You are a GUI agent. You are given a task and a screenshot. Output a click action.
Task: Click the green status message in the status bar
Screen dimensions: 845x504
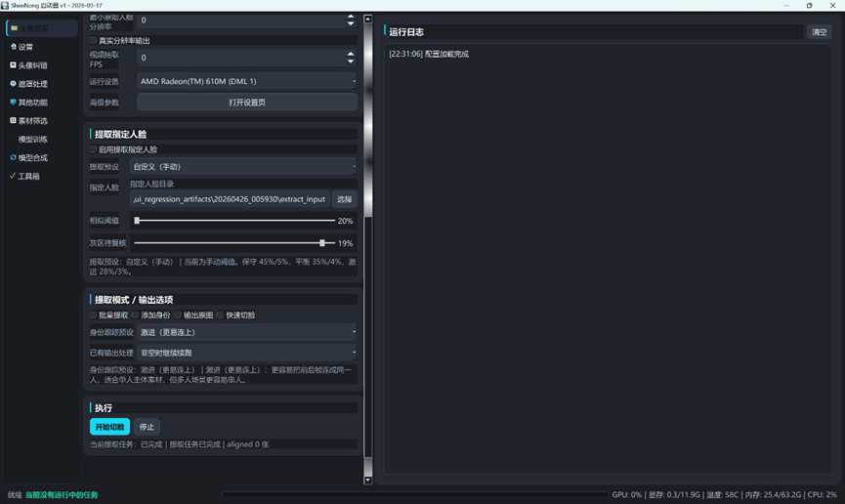(62, 495)
